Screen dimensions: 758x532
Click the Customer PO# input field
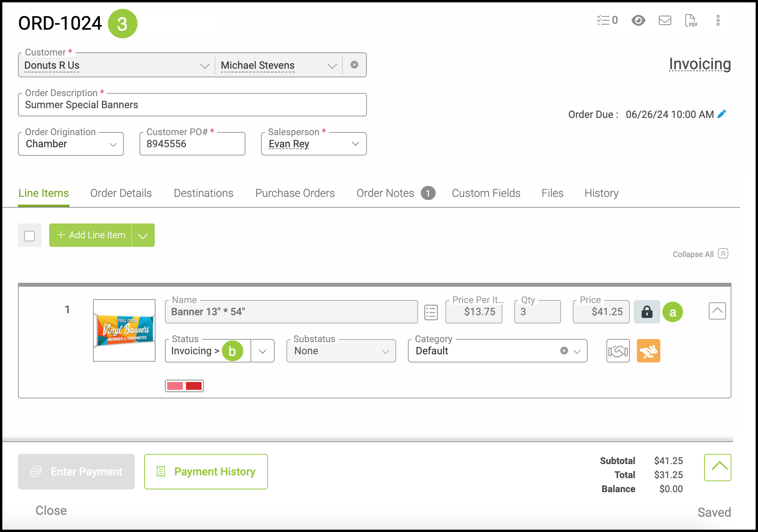coord(192,144)
